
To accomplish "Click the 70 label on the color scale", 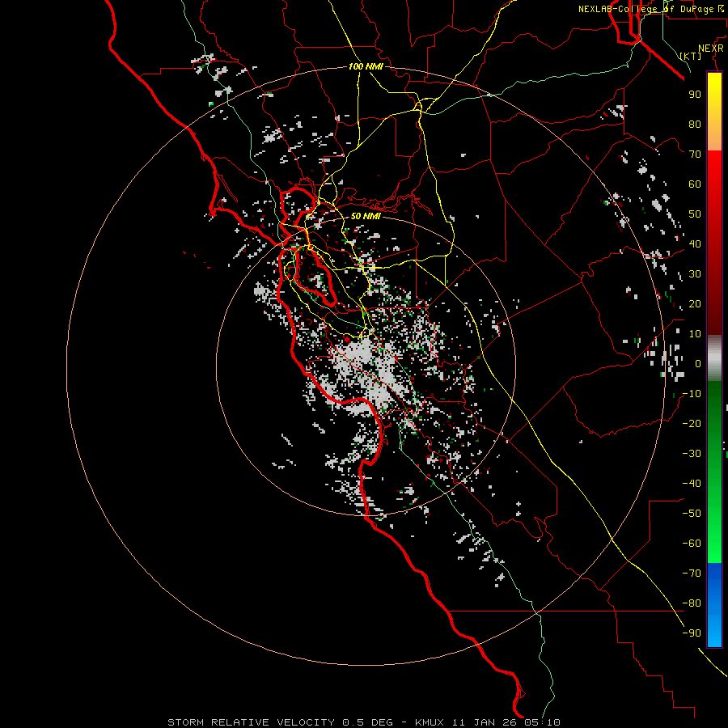I will click(x=695, y=154).
